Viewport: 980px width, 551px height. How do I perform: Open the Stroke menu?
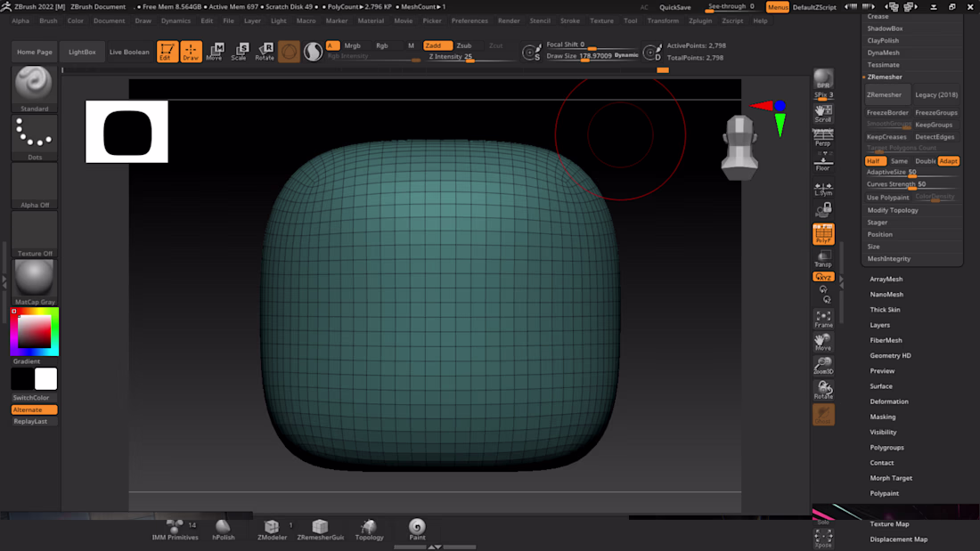point(570,20)
